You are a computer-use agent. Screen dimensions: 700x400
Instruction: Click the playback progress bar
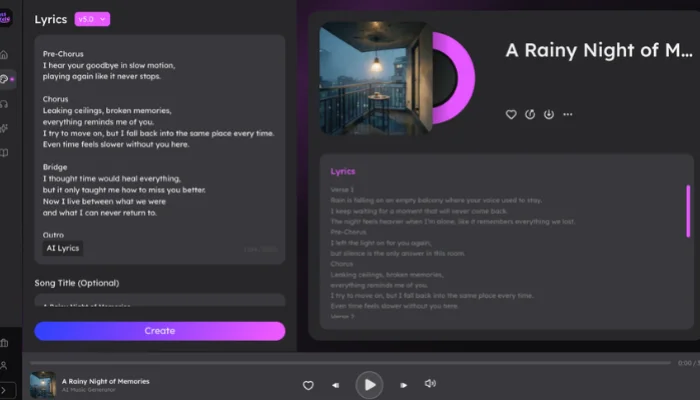click(350, 363)
